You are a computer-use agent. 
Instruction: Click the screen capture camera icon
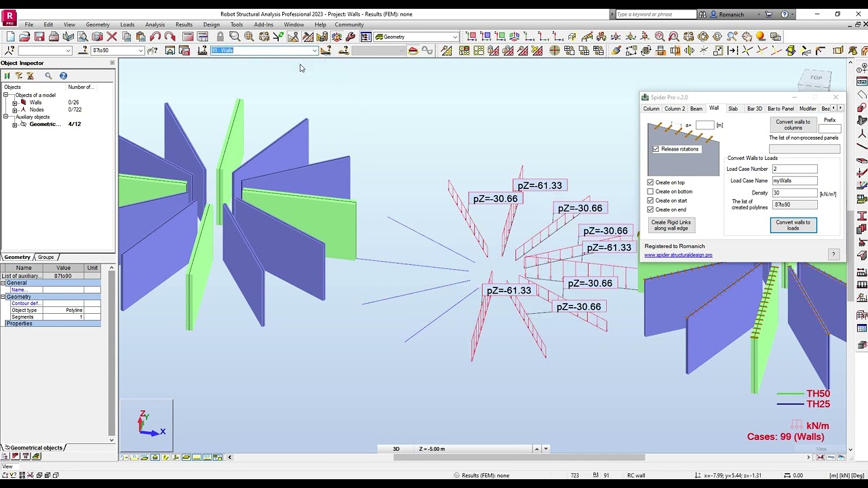97,37
